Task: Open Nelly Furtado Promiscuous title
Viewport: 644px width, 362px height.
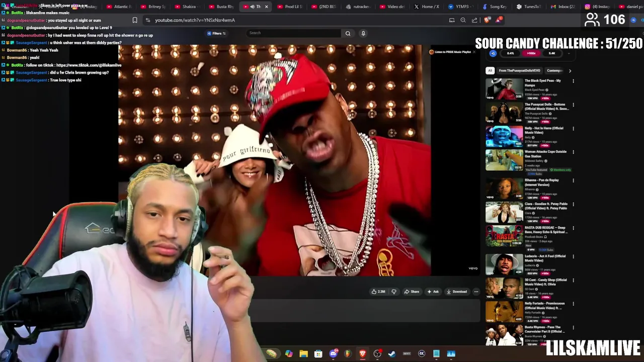Action: tap(544, 306)
